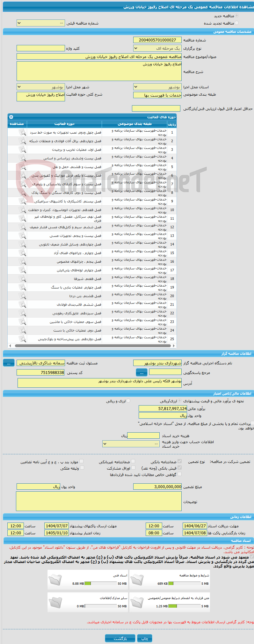Viewport: 254px width, 644px height.
Task: Open view icon for activity row 17
Action: (22, 270)
